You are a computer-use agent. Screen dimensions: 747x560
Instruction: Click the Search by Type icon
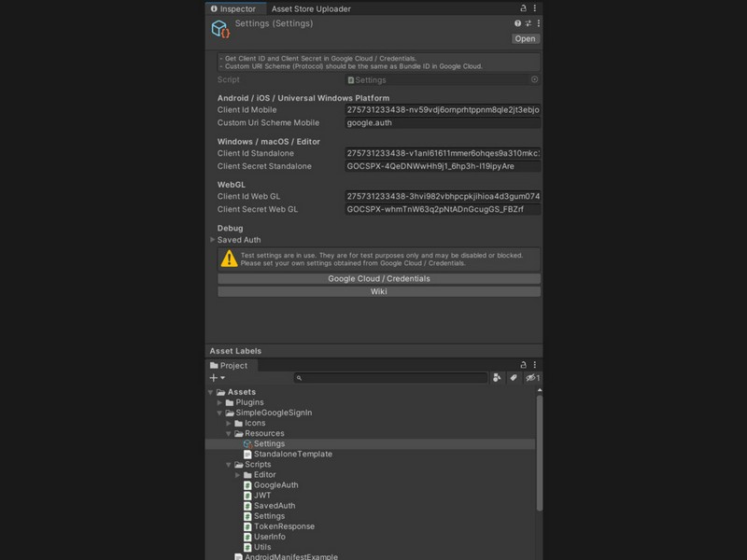pyautogui.click(x=497, y=378)
